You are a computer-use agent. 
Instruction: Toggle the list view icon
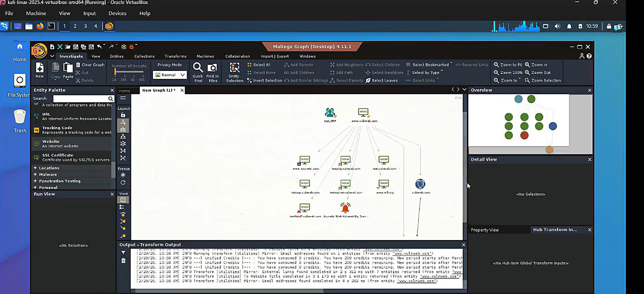click(x=122, y=207)
